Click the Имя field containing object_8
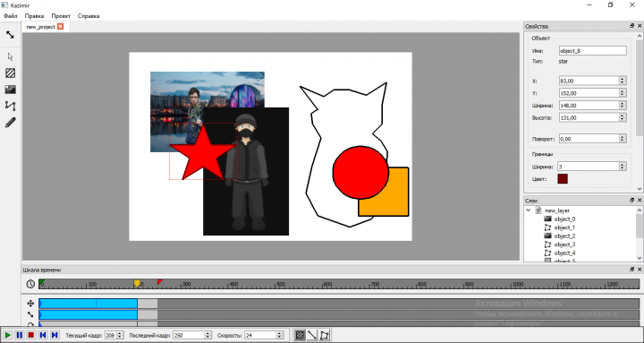The height and width of the screenshot is (343, 644). tap(593, 50)
